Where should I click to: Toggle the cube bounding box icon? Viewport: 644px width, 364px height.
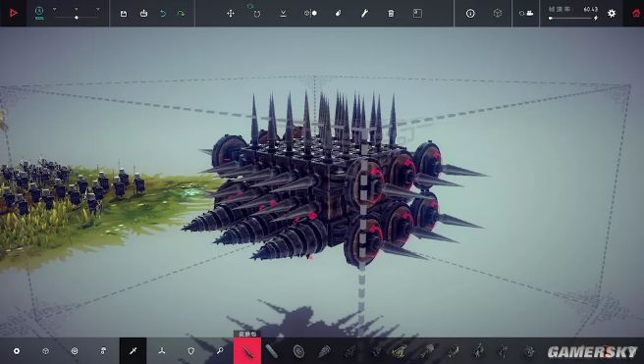click(x=498, y=14)
